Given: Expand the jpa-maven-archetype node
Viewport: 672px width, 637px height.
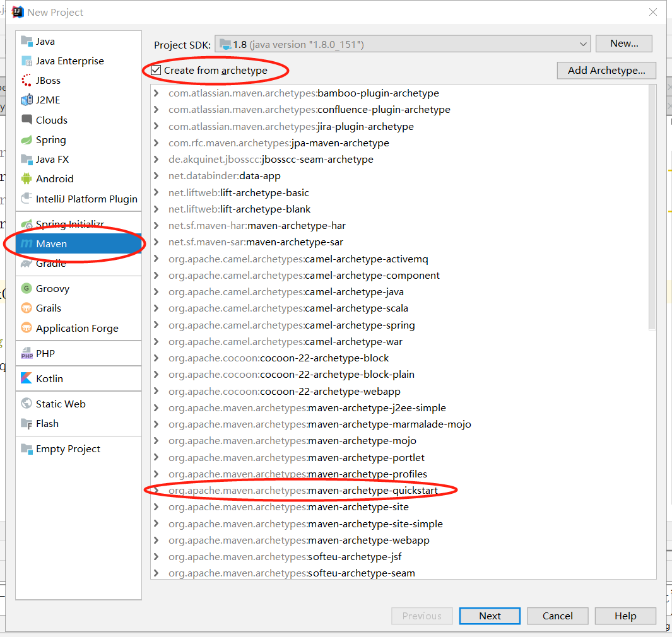Looking at the screenshot, I should pyautogui.click(x=156, y=143).
